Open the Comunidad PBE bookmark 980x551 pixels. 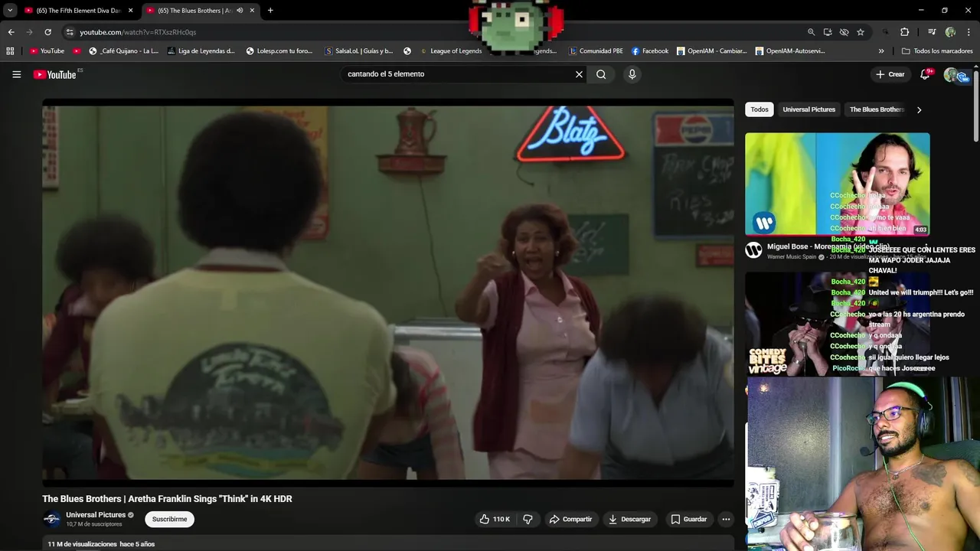pyautogui.click(x=596, y=51)
